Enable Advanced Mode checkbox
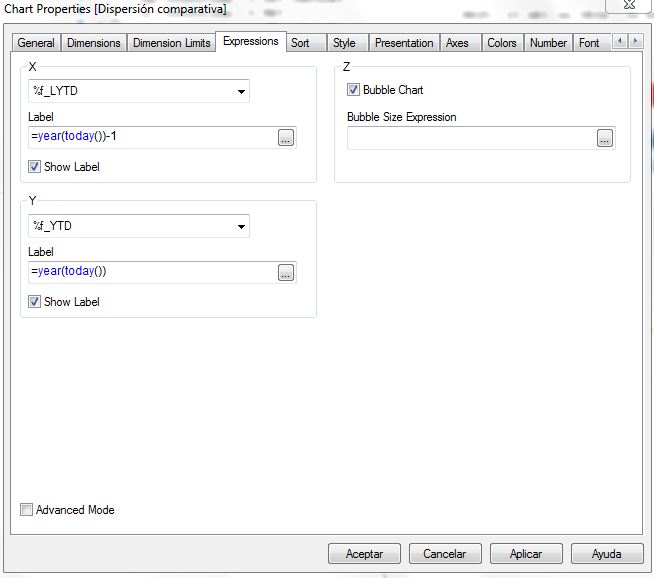654x578 pixels. click(x=27, y=510)
